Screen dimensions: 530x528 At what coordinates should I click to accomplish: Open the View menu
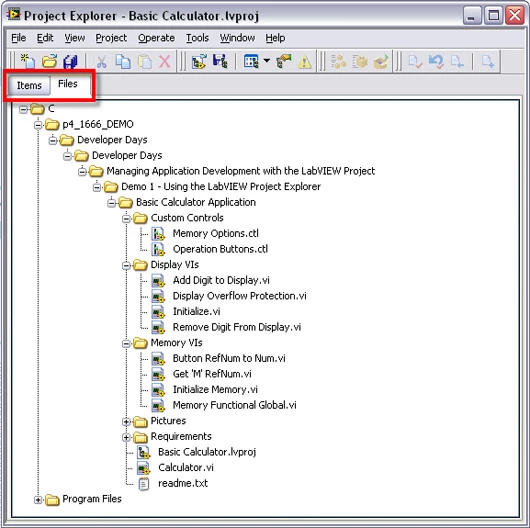[x=75, y=38]
